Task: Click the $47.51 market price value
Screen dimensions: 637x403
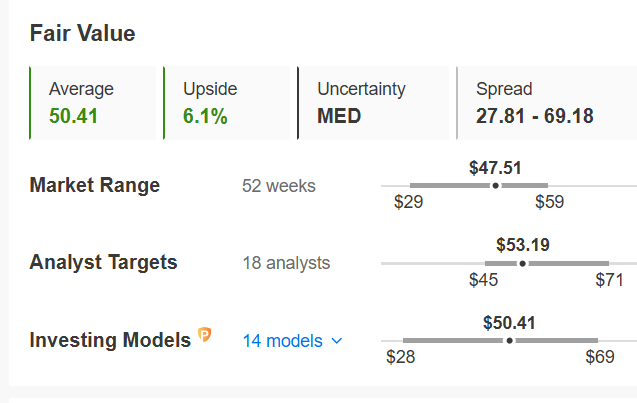Action: tap(495, 168)
